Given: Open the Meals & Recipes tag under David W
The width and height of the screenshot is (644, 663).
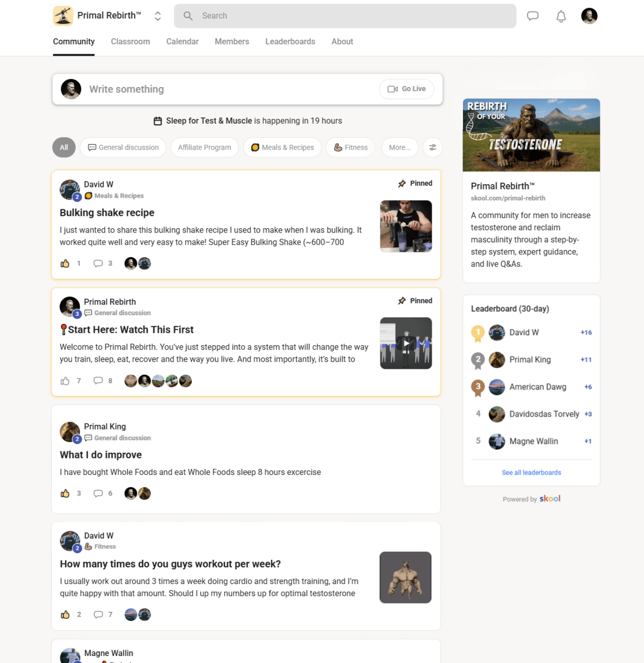Looking at the screenshot, I should (114, 196).
